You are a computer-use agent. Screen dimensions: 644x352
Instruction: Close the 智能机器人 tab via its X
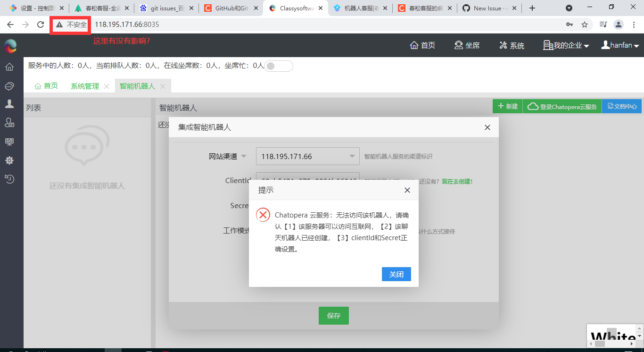(163, 86)
